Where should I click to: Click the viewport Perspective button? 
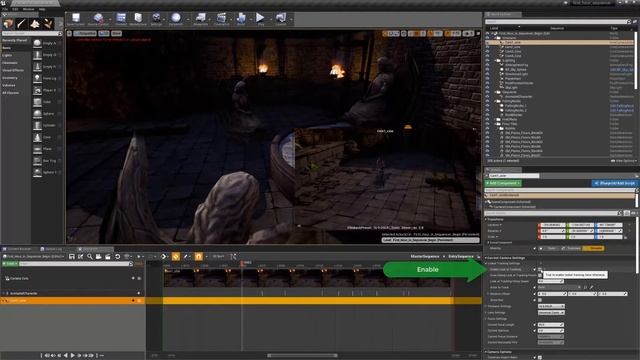coord(85,33)
